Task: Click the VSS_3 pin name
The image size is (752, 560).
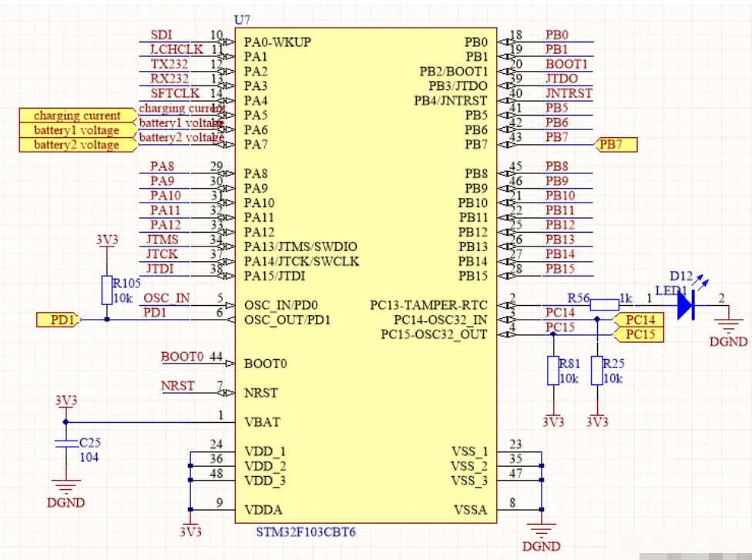Action: coord(469,481)
